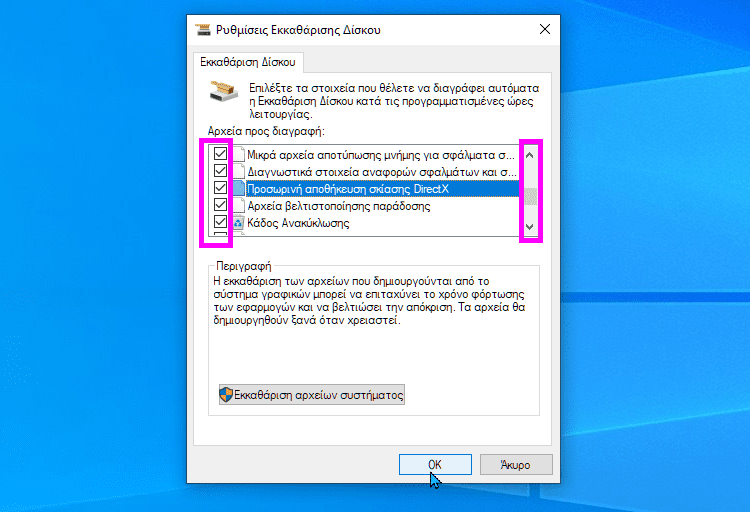Confirm the settings with the OK button
The width and height of the screenshot is (750, 512).
pyautogui.click(x=435, y=465)
